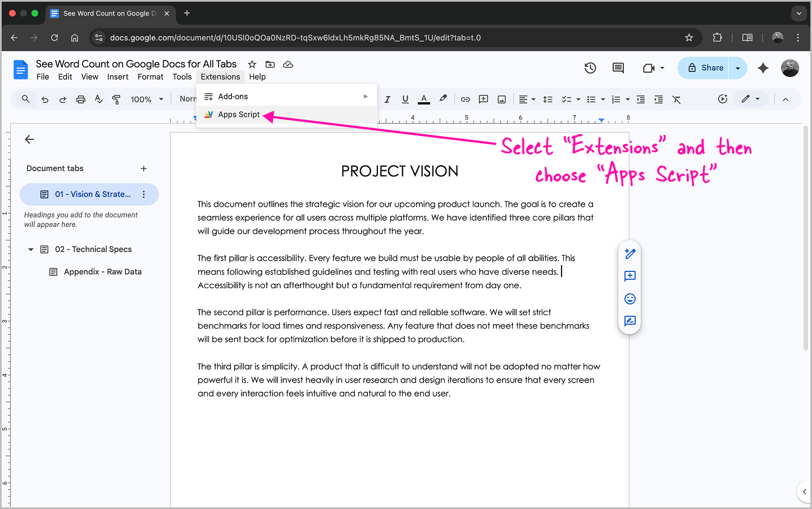Expand the line spacing options
Image resolution: width=812 pixels, height=509 pixels.
pos(548,99)
